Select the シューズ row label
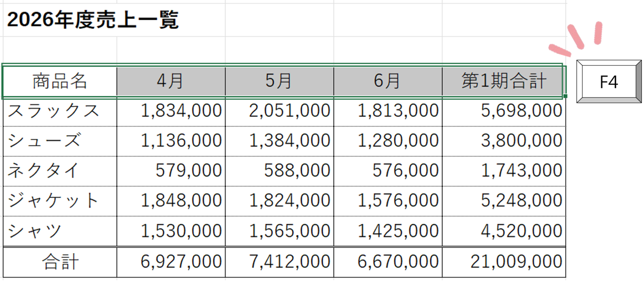 pos(60,141)
